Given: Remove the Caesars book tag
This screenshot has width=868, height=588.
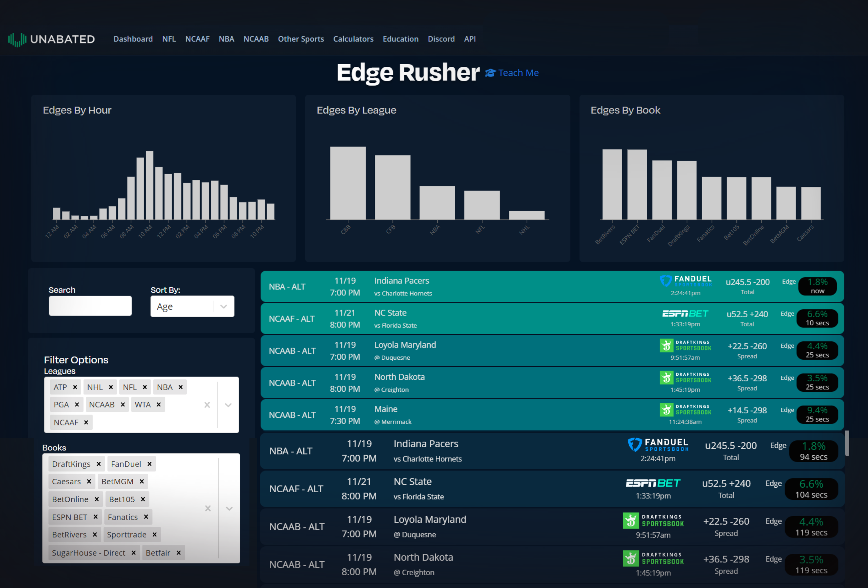Looking at the screenshot, I should coord(89,481).
